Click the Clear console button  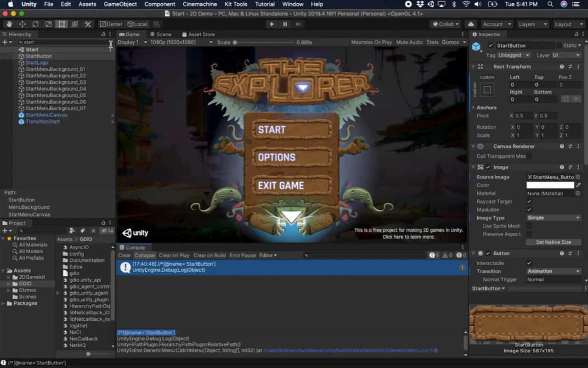(x=124, y=256)
